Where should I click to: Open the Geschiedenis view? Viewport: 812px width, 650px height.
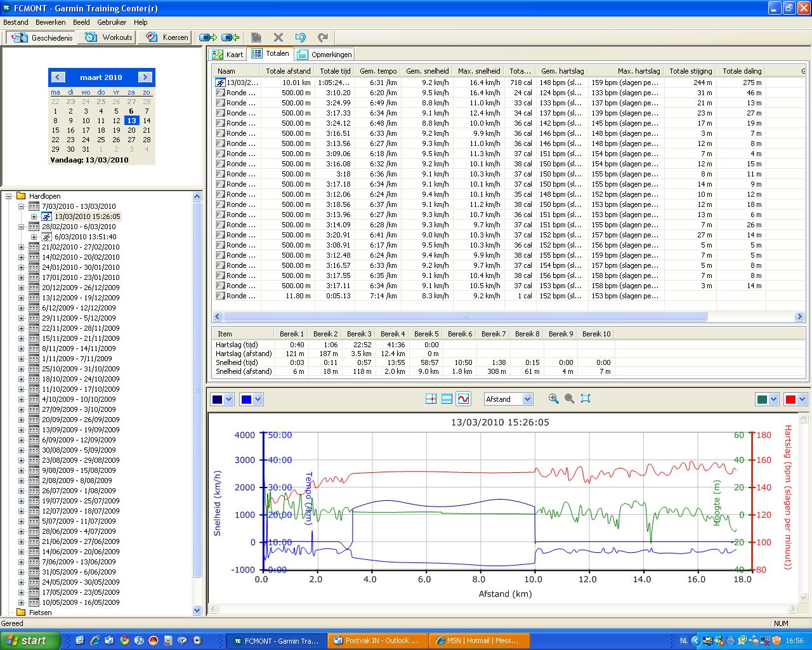click(41, 37)
